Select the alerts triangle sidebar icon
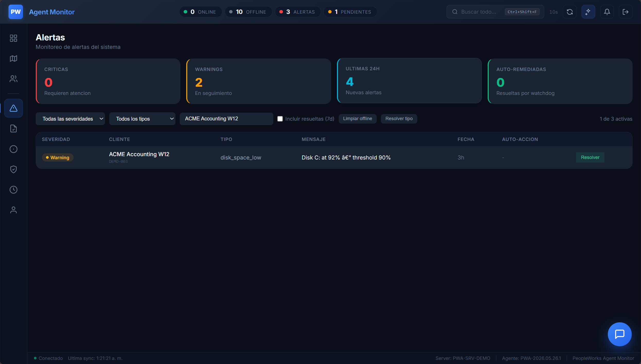This screenshot has width=641, height=364. click(13, 108)
